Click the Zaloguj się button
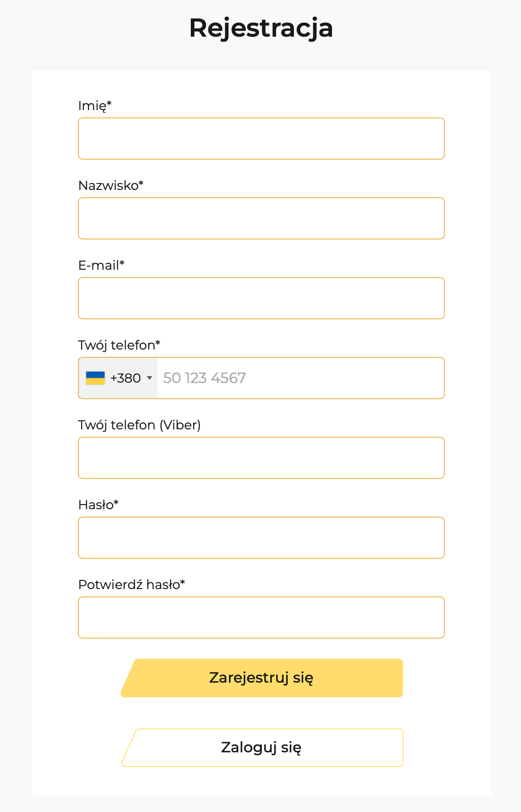This screenshot has width=521, height=812. tap(262, 748)
